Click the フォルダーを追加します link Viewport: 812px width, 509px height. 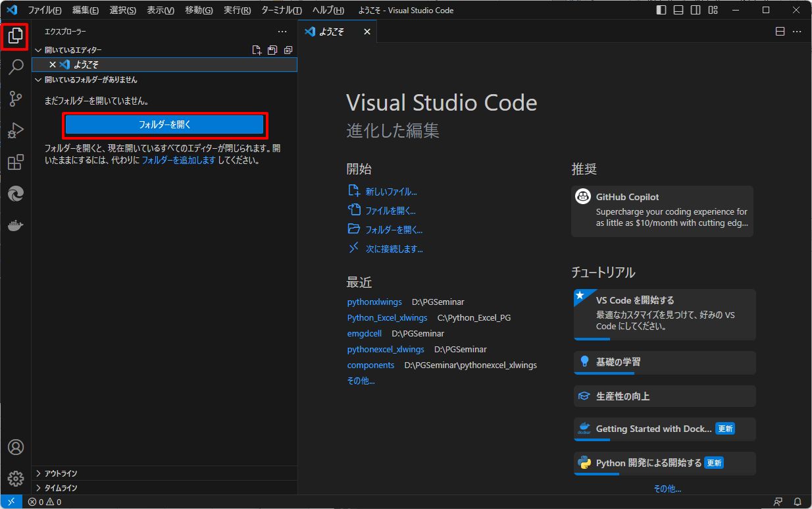[x=178, y=160]
